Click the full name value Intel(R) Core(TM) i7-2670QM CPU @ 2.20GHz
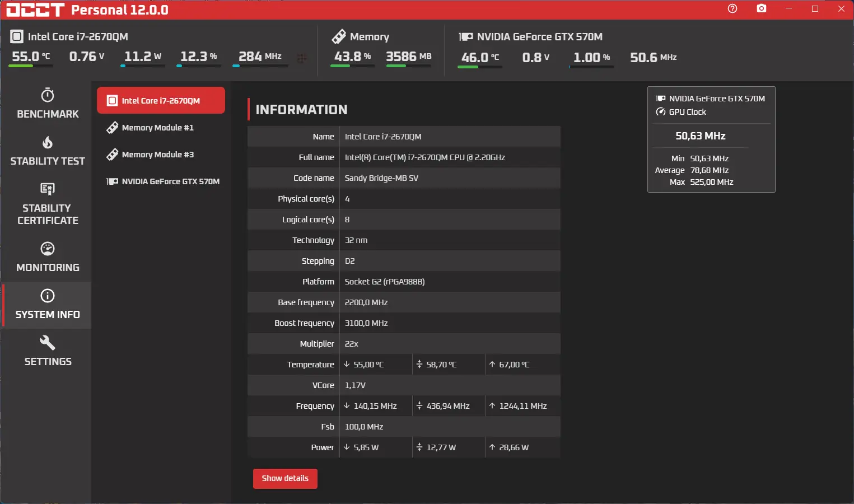 (425, 157)
